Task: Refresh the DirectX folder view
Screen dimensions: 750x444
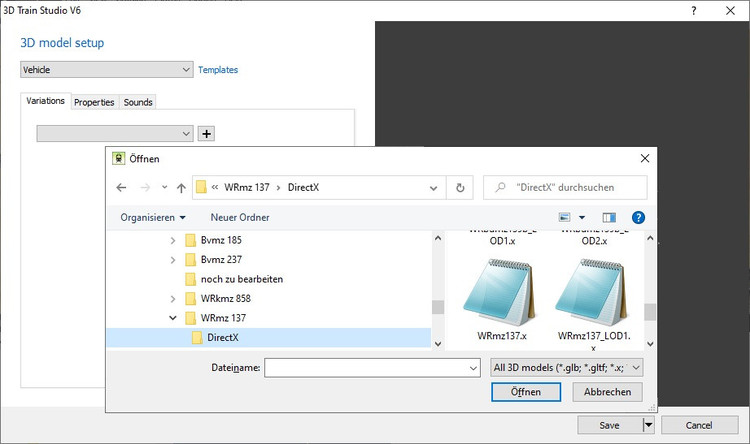Action: coord(460,188)
